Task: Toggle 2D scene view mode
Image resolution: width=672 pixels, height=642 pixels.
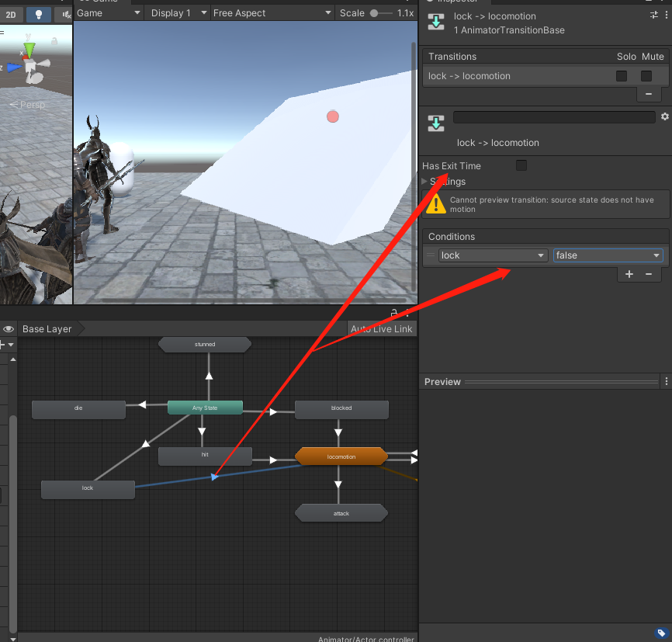Action: 11,15
